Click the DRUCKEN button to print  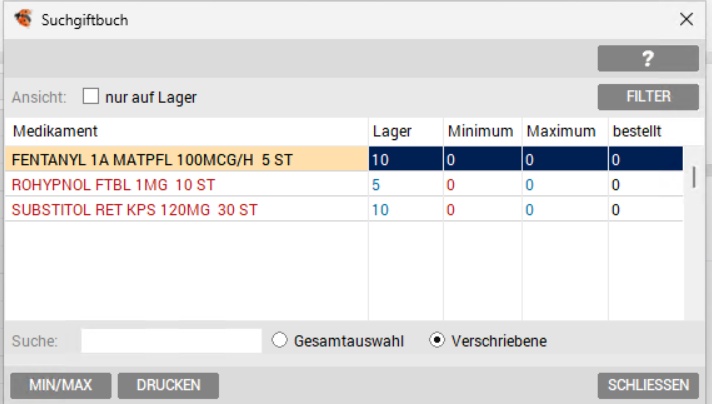point(168,385)
